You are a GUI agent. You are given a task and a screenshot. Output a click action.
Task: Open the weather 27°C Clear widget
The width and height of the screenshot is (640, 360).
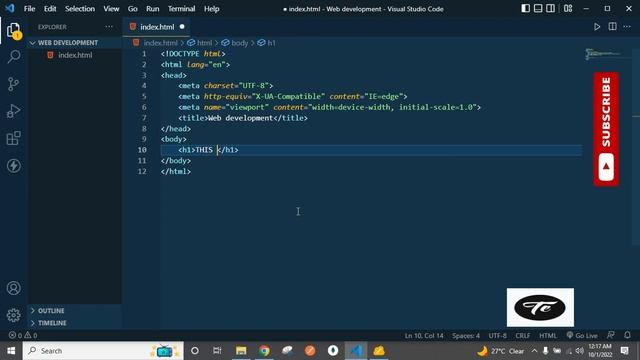click(x=500, y=351)
